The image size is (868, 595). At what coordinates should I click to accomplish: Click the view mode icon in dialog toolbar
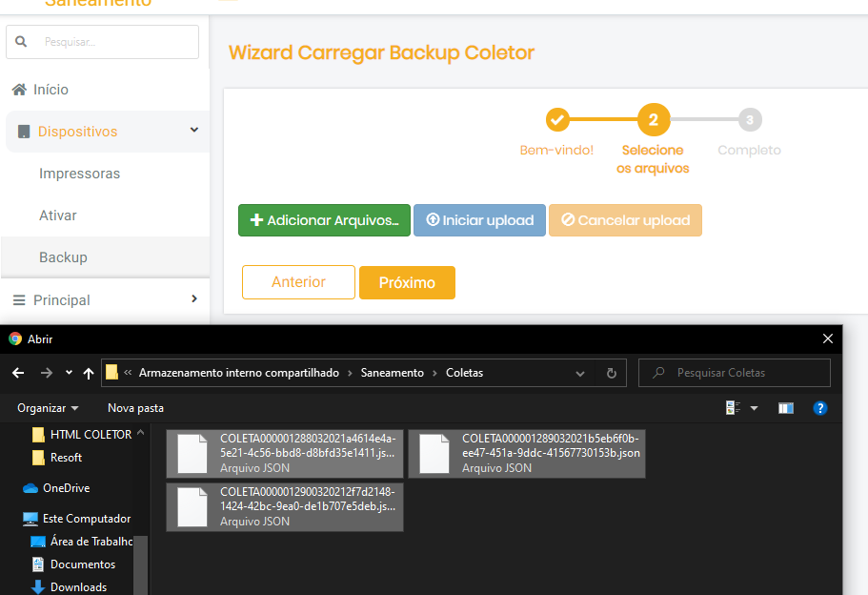[x=733, y=408]
